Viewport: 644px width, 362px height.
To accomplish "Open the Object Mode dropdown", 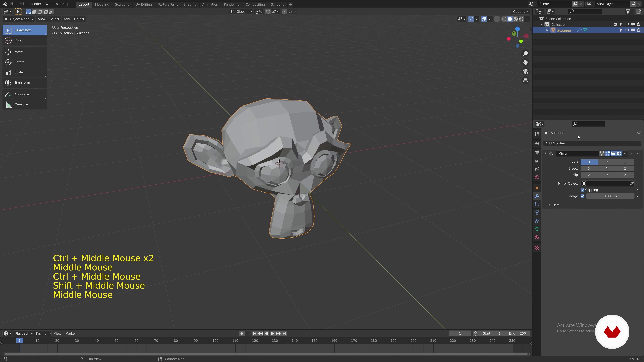I will (19, 19).
